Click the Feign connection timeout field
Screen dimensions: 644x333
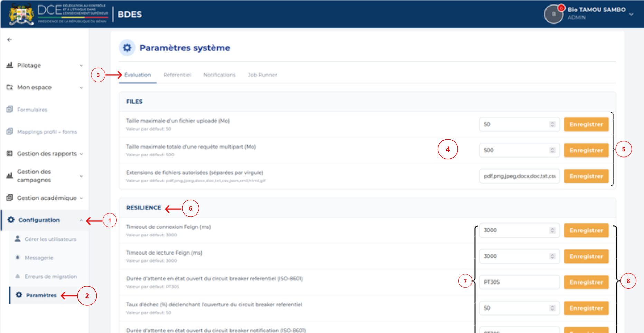519,230
